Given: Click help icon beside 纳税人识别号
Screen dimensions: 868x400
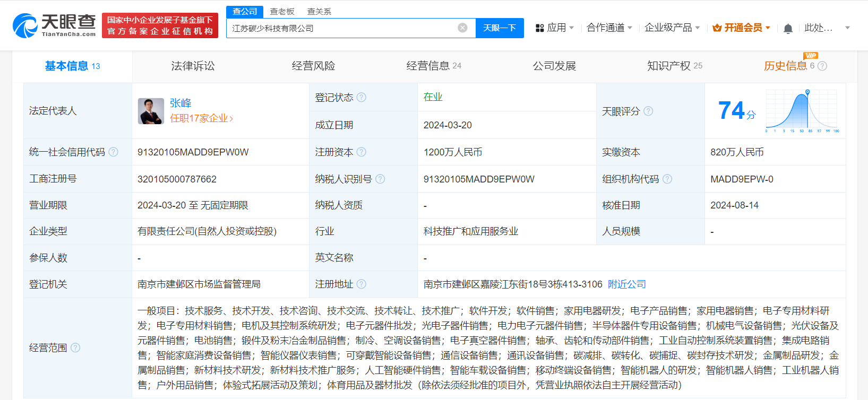Looking at the screenshot, I should click(380, 179).
